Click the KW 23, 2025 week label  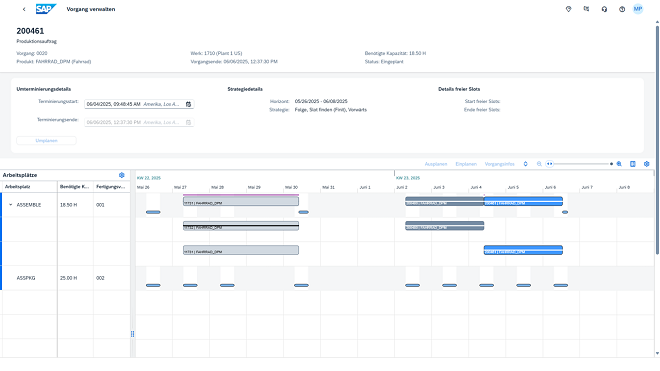coord(408,178)
